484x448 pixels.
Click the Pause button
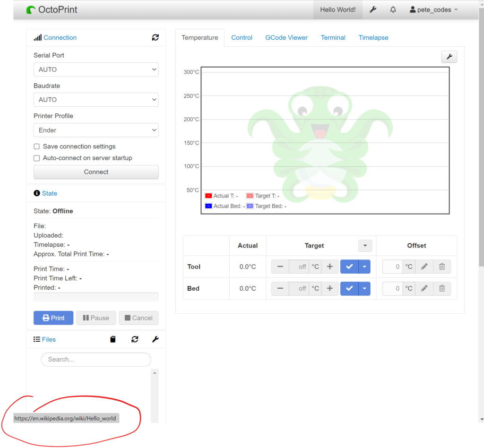96,318
